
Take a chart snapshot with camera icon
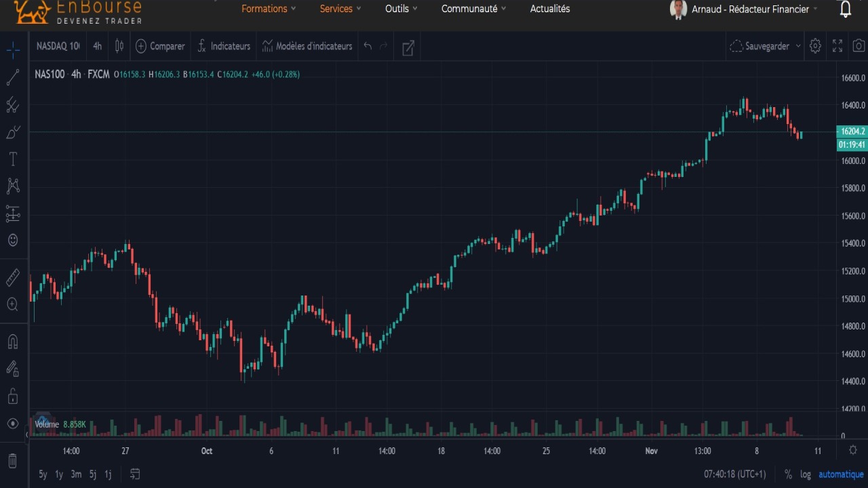tap(859, 46)
